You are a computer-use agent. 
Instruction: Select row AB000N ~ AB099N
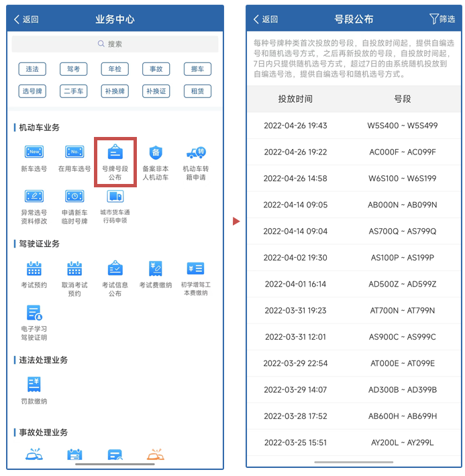coord(354,205)
